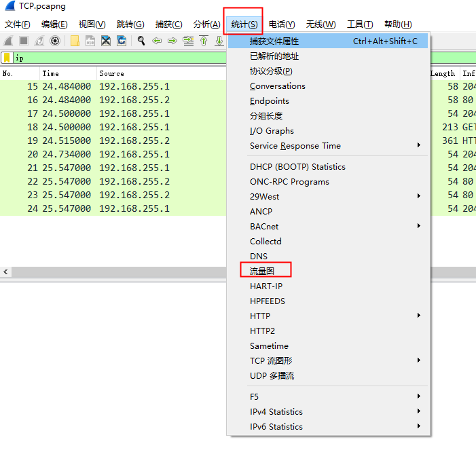Image resolution: width=476 pixels, height=450 pixels.
Task: Select 分组长度 menu entry
Action: point(328,115)
